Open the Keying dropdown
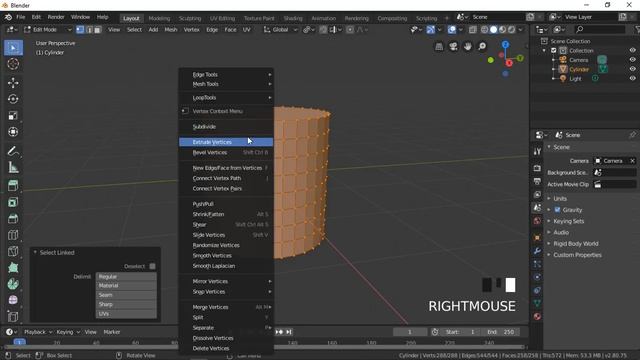Screen dimensions: 640x360 coord(68,332)
